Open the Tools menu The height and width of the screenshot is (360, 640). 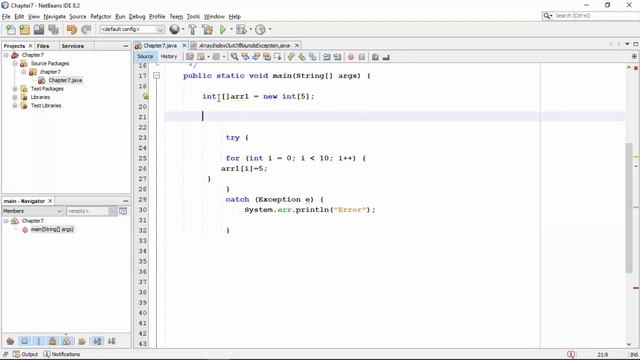[x=193, y=16]
